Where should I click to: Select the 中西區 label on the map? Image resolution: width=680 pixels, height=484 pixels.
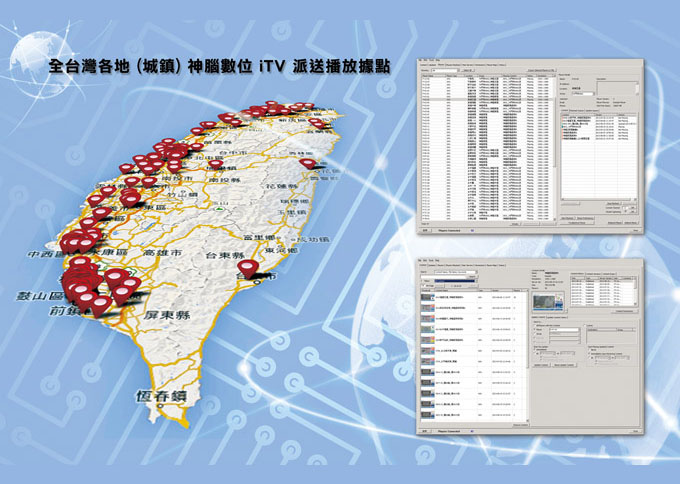coord(45,254)
